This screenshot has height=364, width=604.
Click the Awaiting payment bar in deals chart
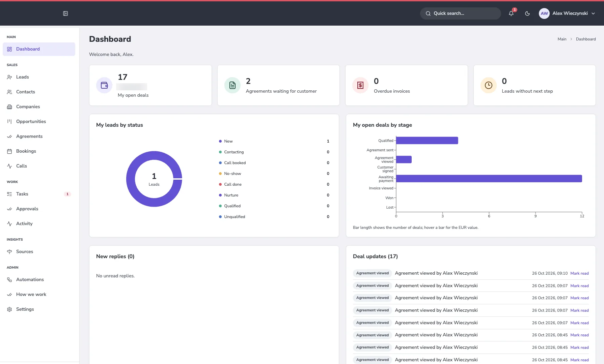click(x=489, y=179)
